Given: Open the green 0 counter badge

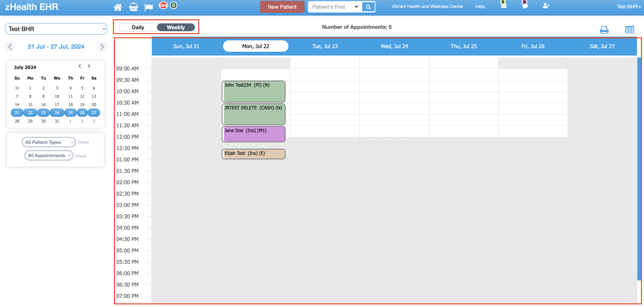Looking at the screenshot, I should pyautogui.click(x=173, y=5).
